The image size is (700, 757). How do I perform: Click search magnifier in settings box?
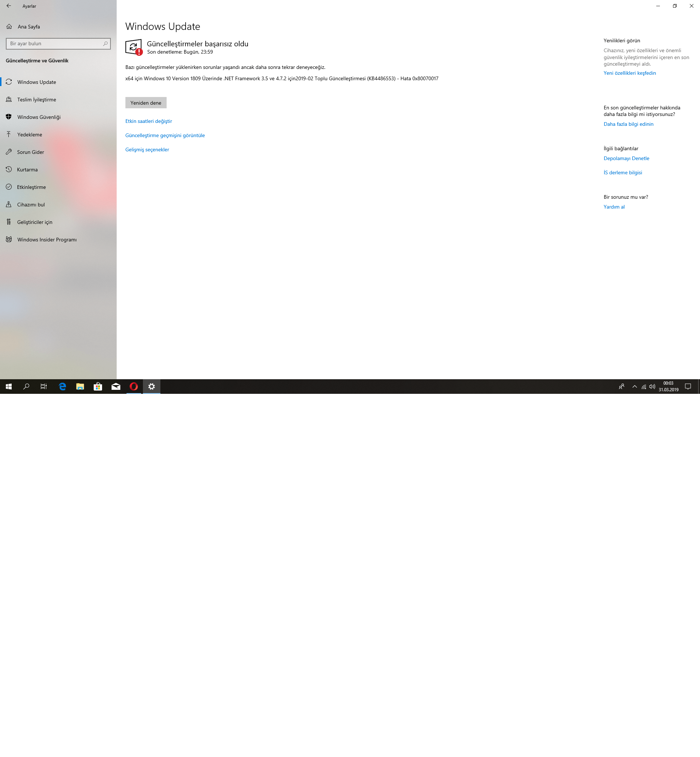105,43
